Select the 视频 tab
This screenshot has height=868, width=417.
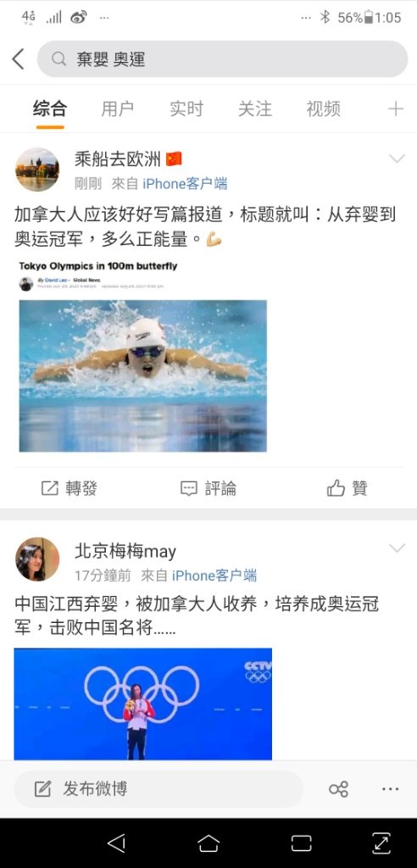tap(323, 109)
